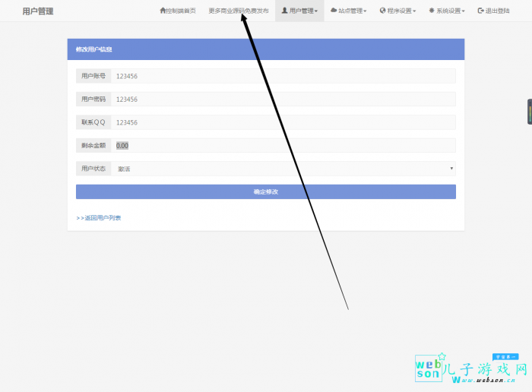Open the 用户状态 select box

point(283,169)
